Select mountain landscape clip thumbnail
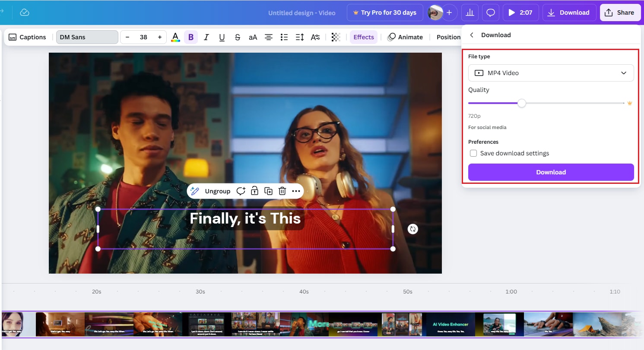644x350 pixels. click(x=597, y=325)
